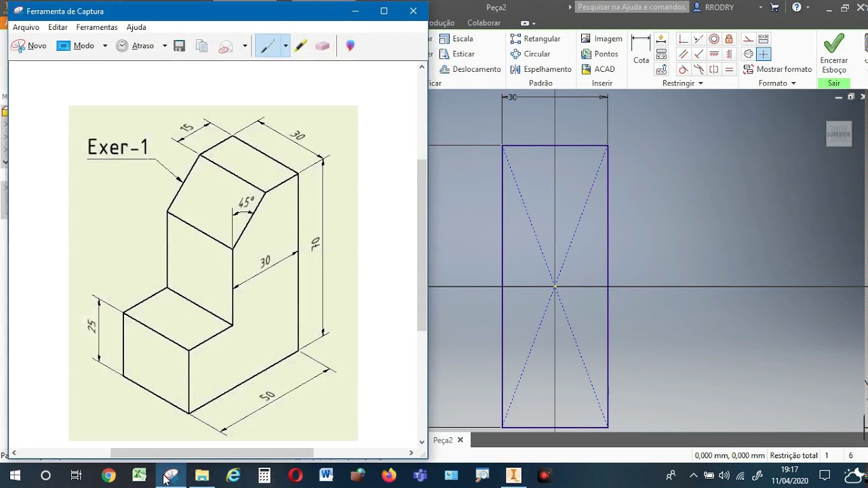This screenshot has width=868, height=488.
Task: Click the Retangular pattern tool
Action: (535, 39)
